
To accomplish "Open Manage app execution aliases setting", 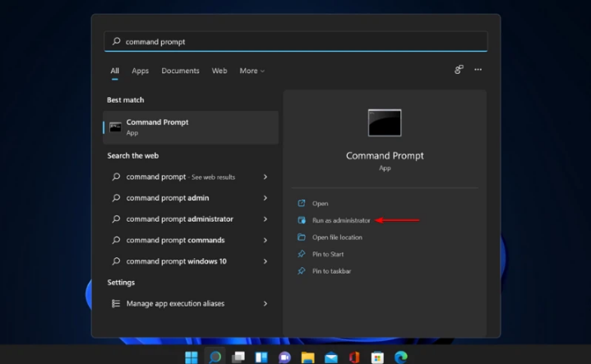I will pos(174,303).
